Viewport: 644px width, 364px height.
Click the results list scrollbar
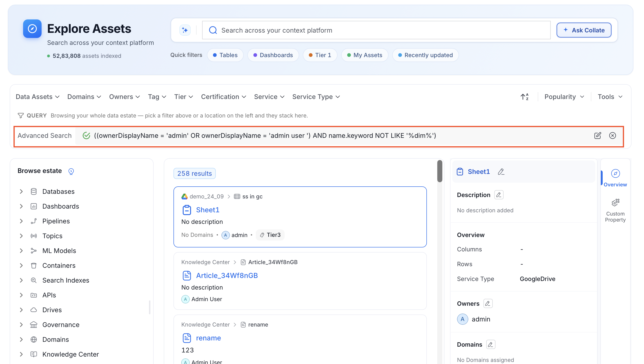(440, 171)
